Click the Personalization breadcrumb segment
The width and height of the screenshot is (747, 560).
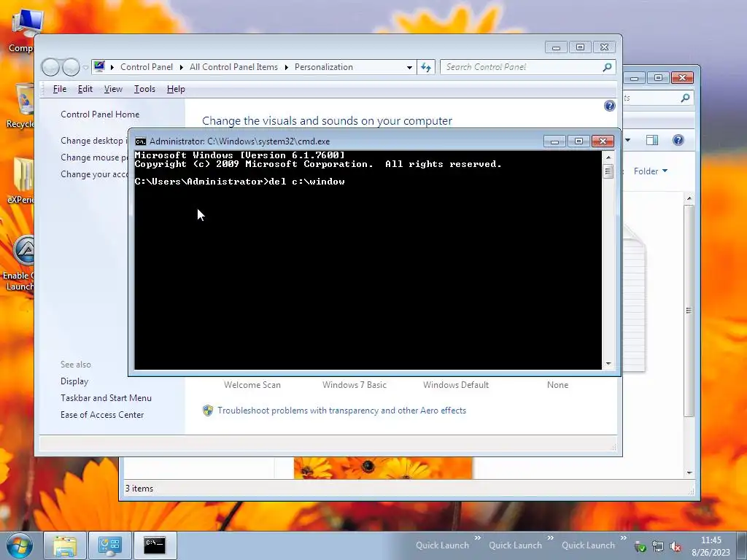pyautogui.click(x=323, y=67)
